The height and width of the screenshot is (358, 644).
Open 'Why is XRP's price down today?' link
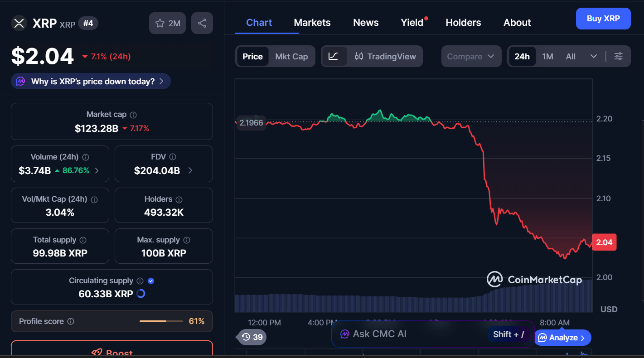pos(91,81)
